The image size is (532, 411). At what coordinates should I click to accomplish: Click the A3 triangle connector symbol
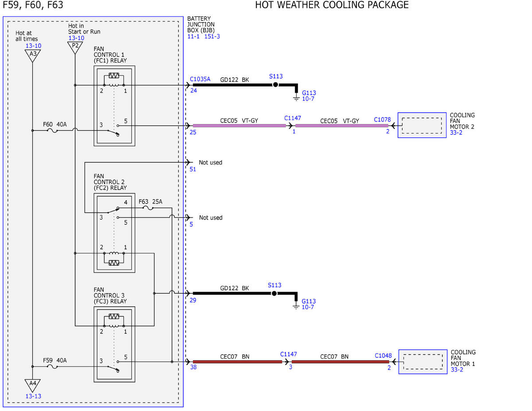33,55
